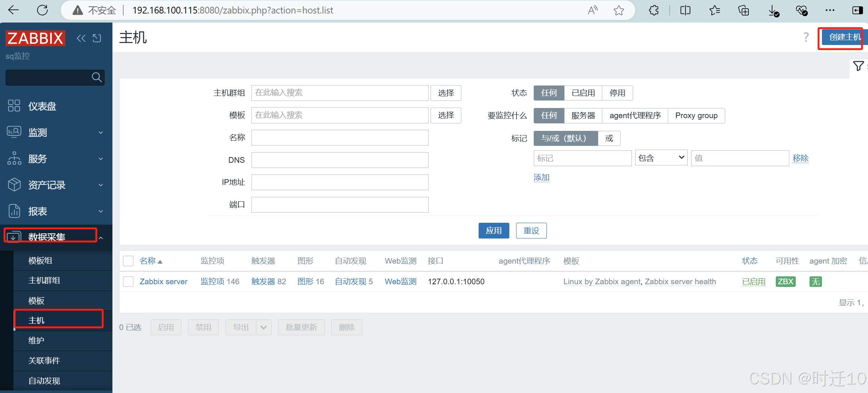Viewport: 868px width, 393px height.
Task: Expand the 资产记录 inventory menu
Action: [x=56, y=185]
